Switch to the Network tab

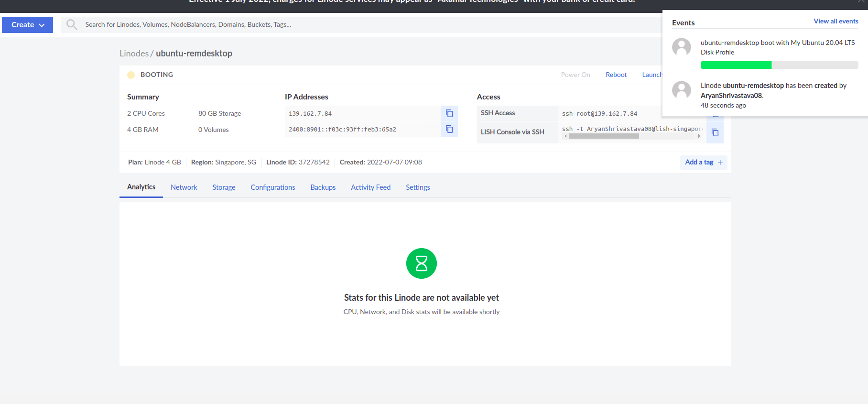pyautogui.click(x=184, y=187)
